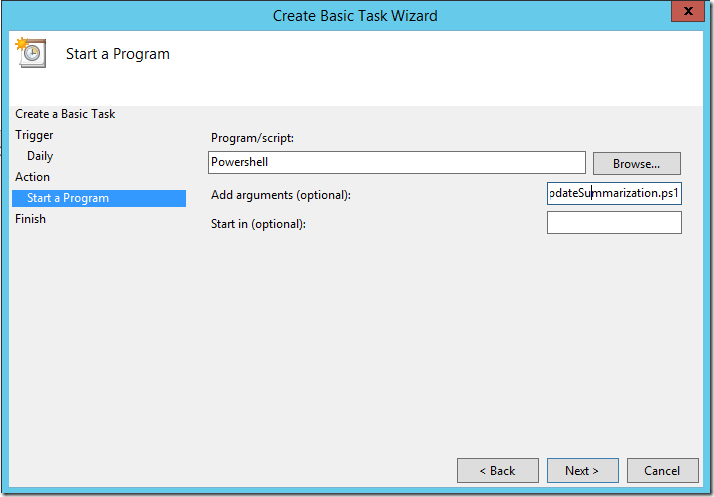Screen dimensions: 714x497
Task: Select Create a Basic Task step
Action: pos(65,114)
